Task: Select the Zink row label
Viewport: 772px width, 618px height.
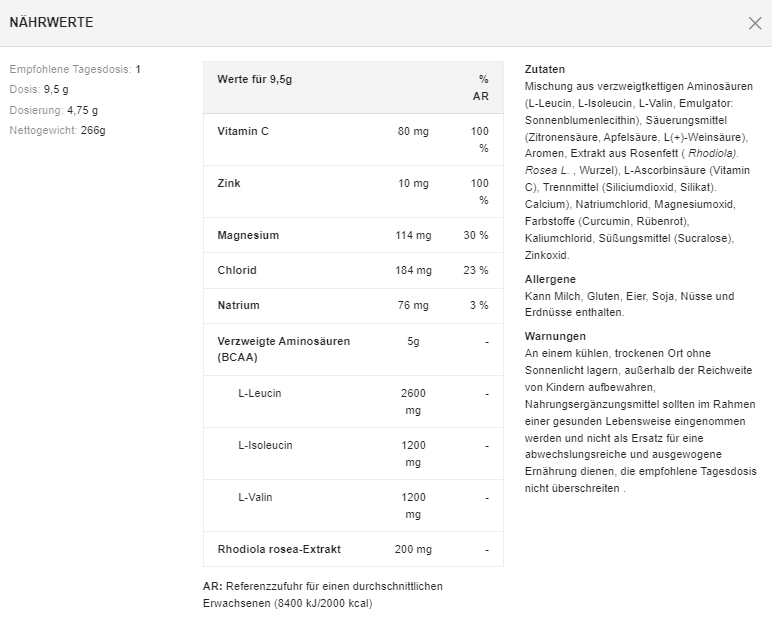Action: [229, 183]
